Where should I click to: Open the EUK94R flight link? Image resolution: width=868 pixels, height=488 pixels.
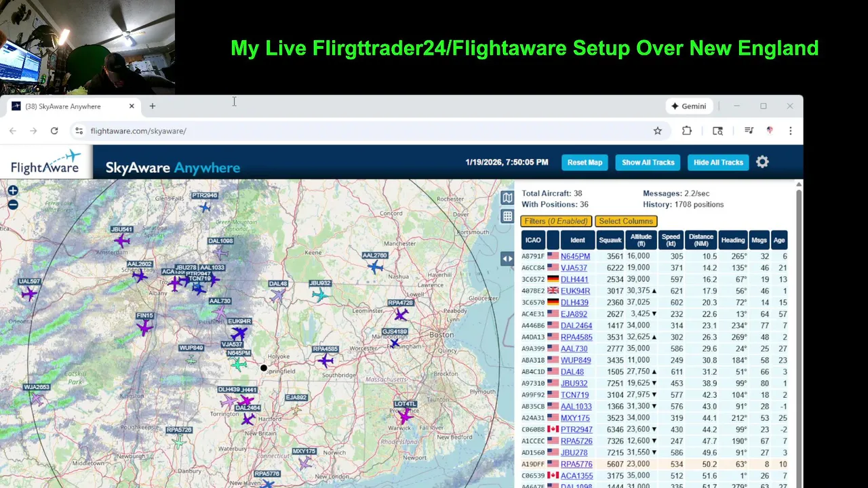(x=575, y=291)
